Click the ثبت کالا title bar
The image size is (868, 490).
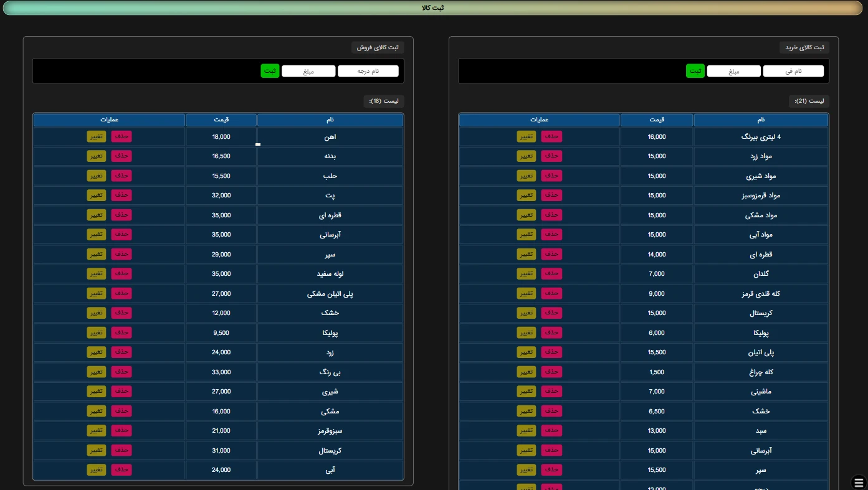tap(433, 8)
